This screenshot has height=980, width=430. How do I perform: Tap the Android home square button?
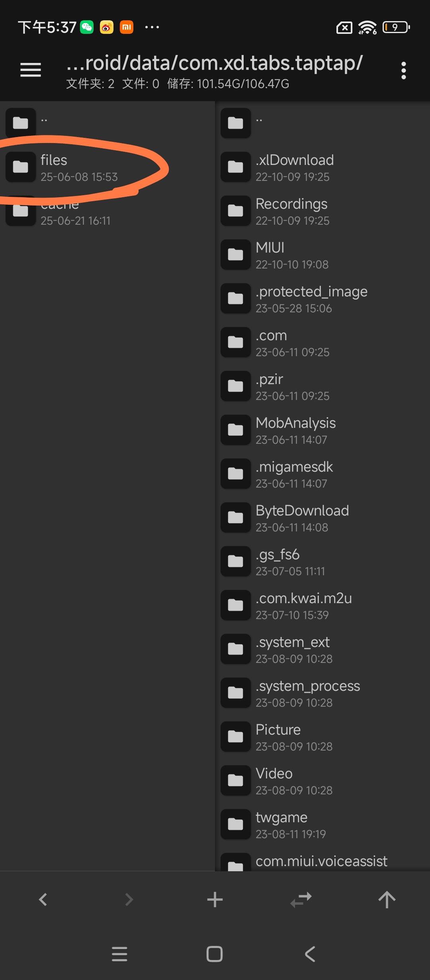(x=215, y=954)
